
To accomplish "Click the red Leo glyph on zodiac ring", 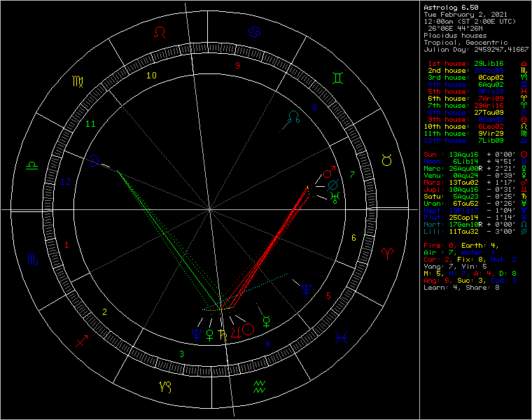I will pyautogui.click(x=160, y=33).
